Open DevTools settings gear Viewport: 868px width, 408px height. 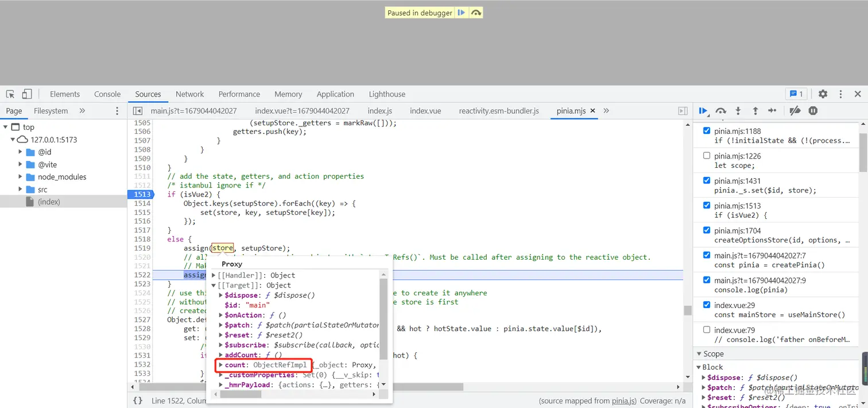(x=823, y=94)
